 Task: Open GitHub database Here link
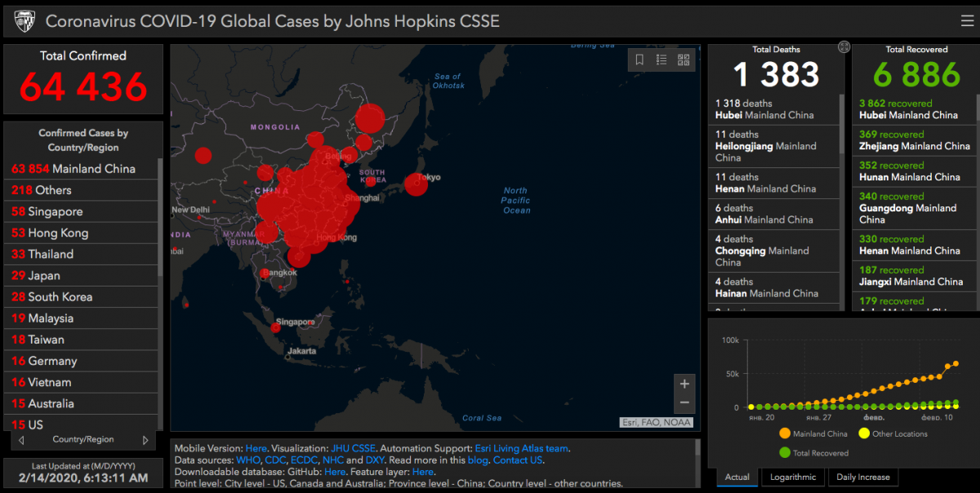tap(335, 472)
